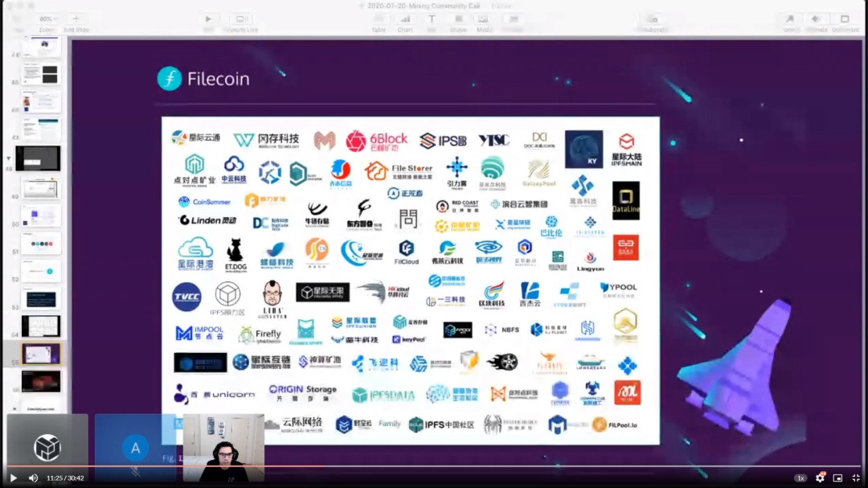
Task: Click the GalaxyPool logo
Action: point(538,174)
